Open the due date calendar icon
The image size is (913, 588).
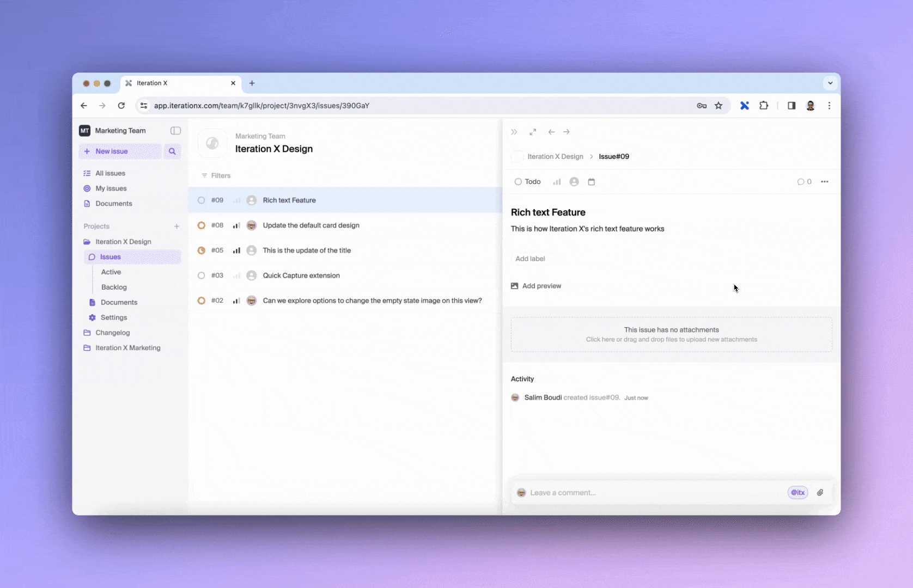[x=592, y=182]
